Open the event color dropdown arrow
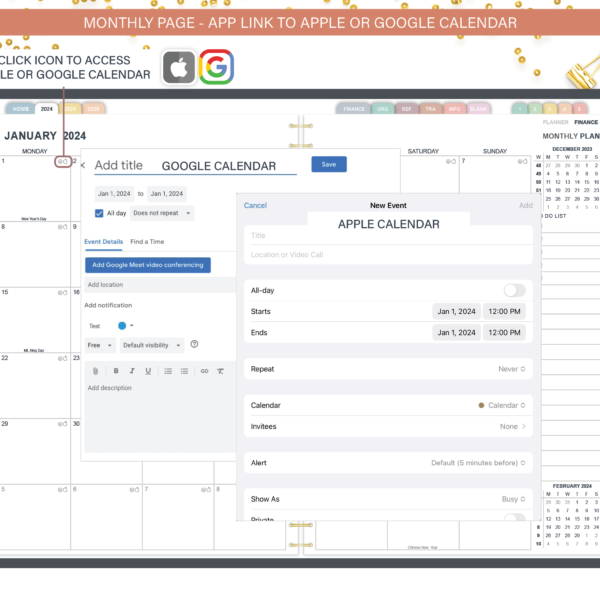 tap(132, 326)
